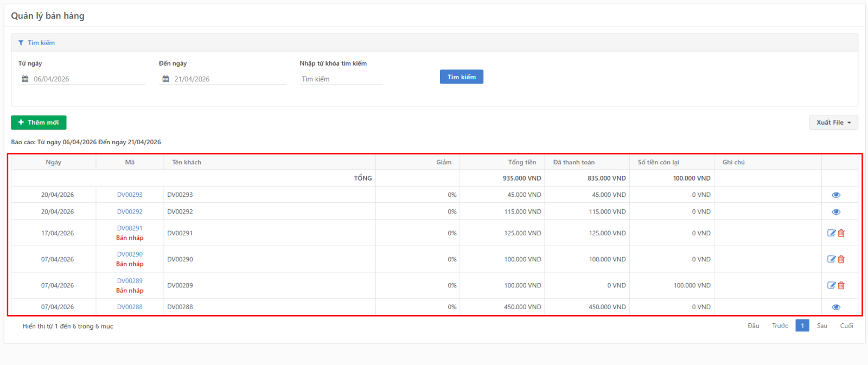
Task: Click Hiển thị từ 1 đến 6 text
Action: coord(68,326)
